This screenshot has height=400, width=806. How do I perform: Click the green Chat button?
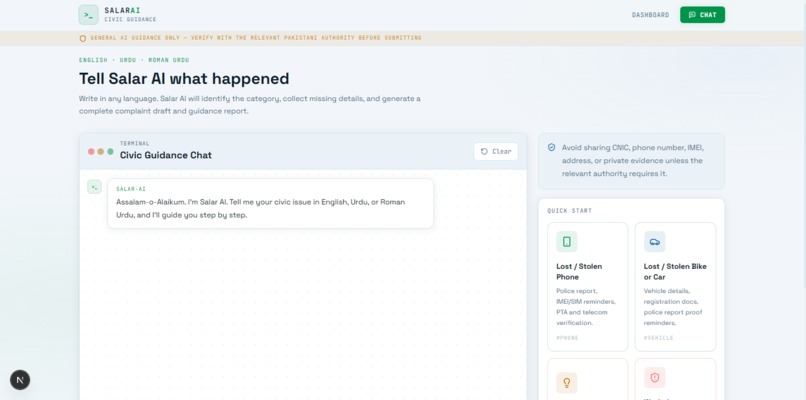702,15
